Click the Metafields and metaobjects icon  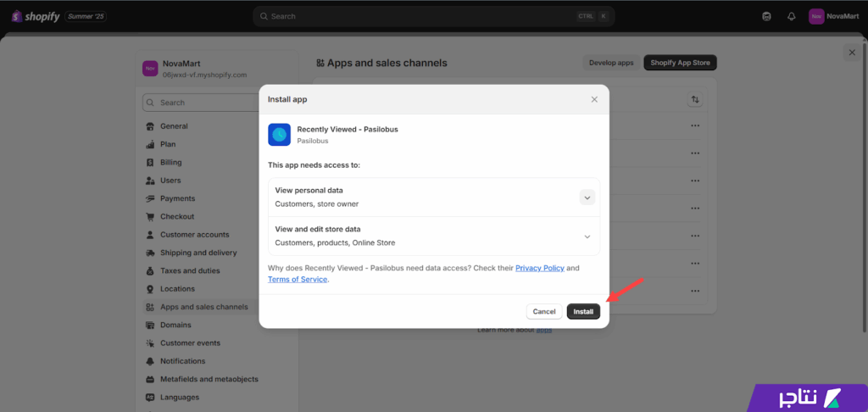coord(149,379)
